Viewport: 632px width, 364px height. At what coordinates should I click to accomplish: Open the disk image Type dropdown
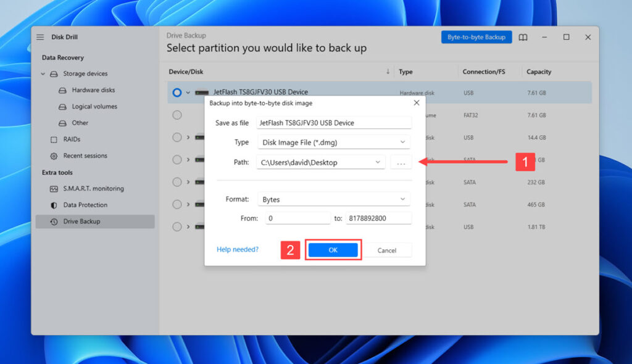333,142
